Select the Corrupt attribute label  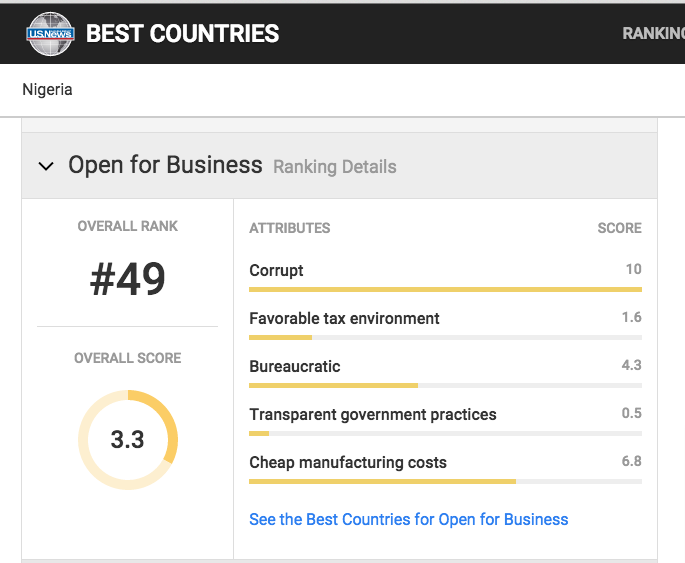pyautogui.click(x=276, y=270)
